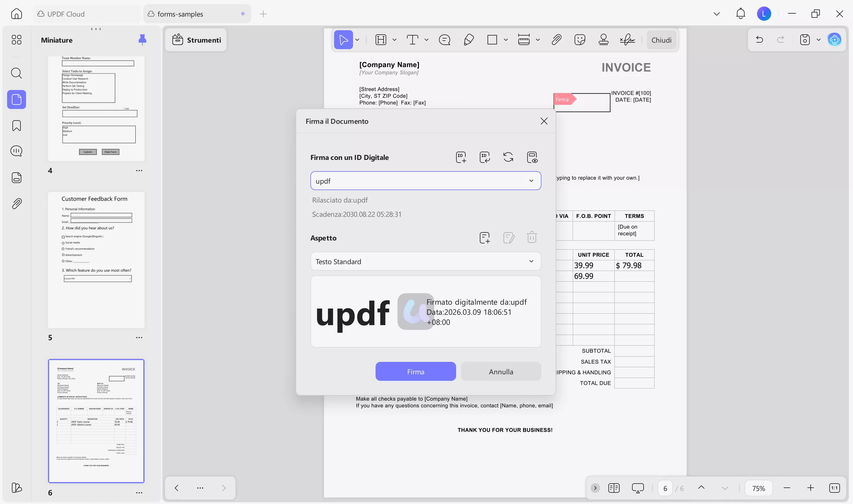The width and height of the screenshot is (853, 504).
Task: Click the Firma button to sign
Action: 416,371
